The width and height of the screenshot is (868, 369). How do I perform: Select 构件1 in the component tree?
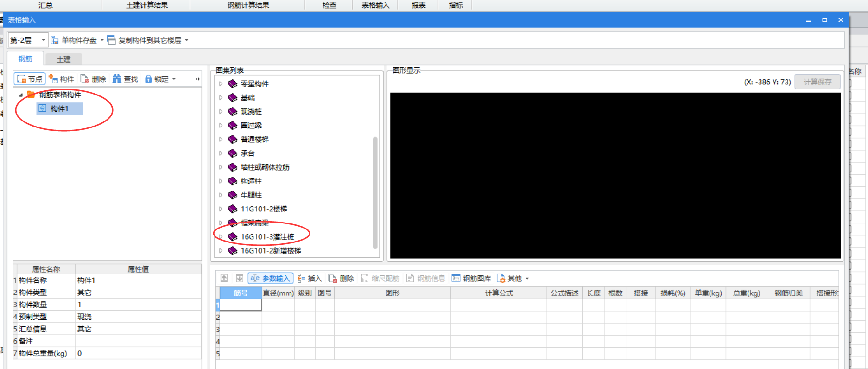point(59,108)
